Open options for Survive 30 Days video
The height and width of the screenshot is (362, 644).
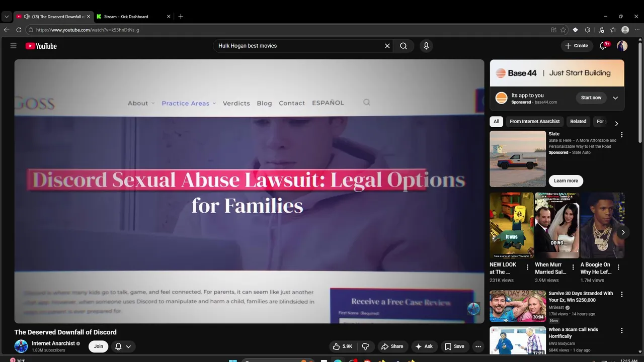pos(622,294)
